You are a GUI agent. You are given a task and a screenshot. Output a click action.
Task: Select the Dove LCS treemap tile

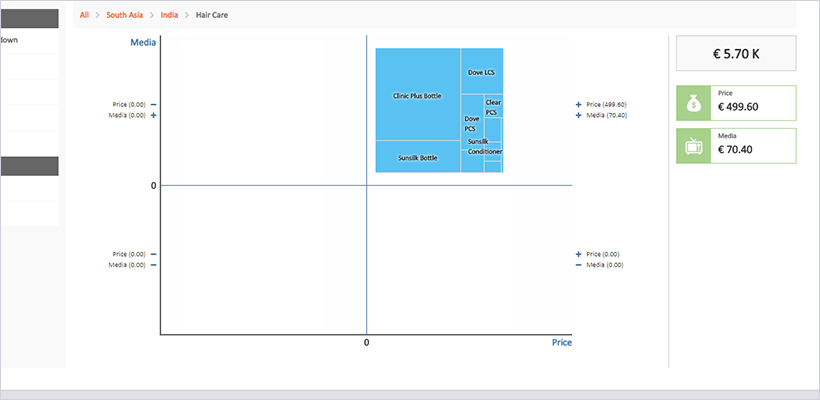tap(481, 72)
